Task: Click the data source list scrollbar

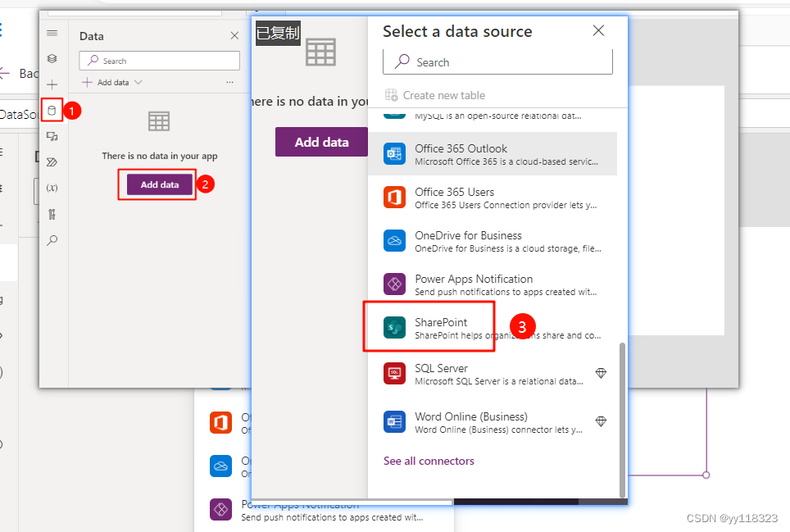Action: [622, 421]
